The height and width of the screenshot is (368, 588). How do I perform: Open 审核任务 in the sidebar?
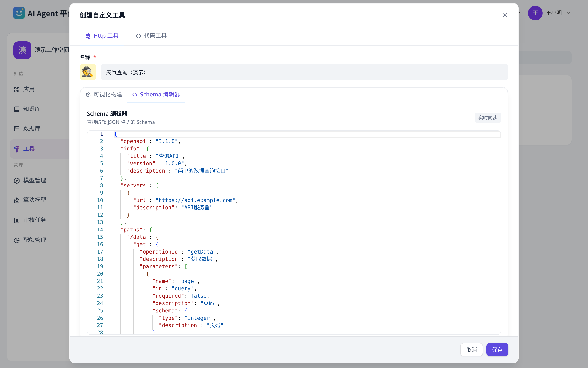[x=40, y=220]
